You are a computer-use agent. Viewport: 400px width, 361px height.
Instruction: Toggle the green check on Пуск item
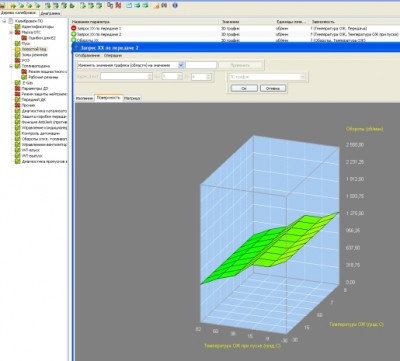[18, 43]
